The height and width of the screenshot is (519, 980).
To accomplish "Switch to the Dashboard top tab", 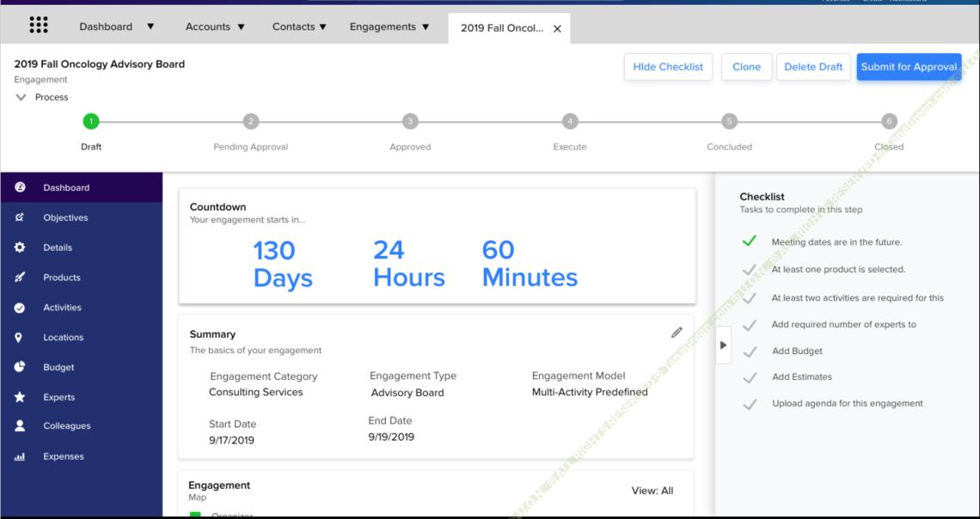I will tap(106, 27).
